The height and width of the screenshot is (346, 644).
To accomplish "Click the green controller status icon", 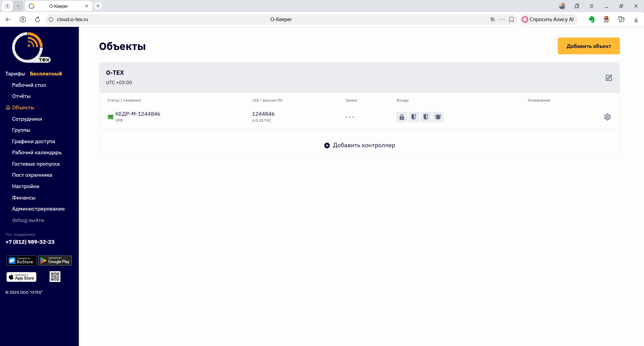I will pos(110,117).
